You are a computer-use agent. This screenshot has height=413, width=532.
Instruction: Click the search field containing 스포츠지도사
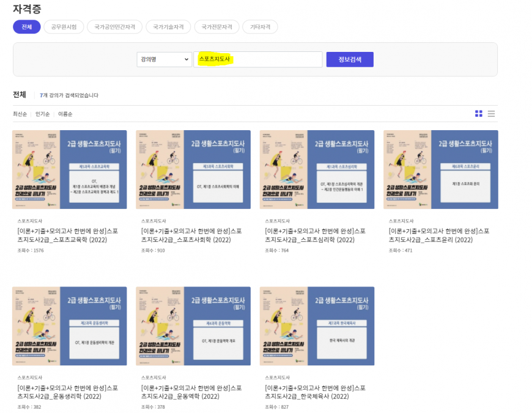(257, 59)
